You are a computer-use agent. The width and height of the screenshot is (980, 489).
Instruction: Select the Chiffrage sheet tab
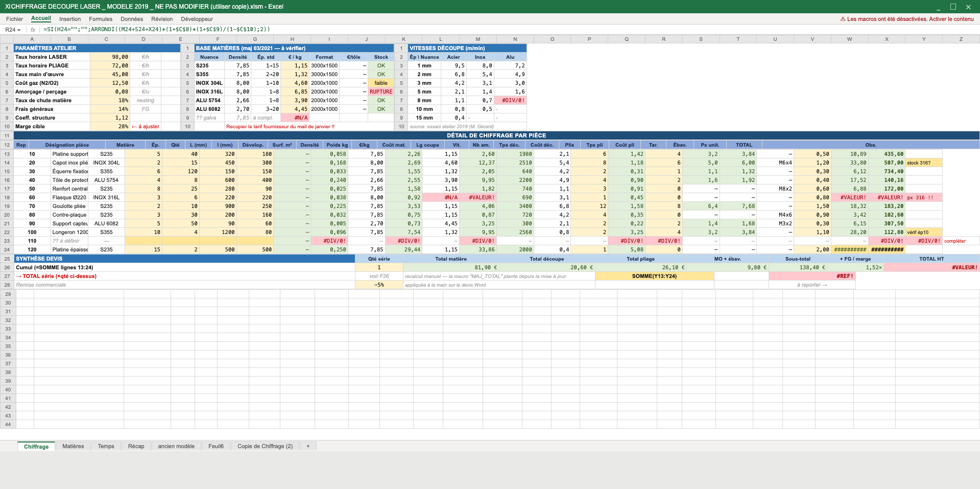pos(36,446)
